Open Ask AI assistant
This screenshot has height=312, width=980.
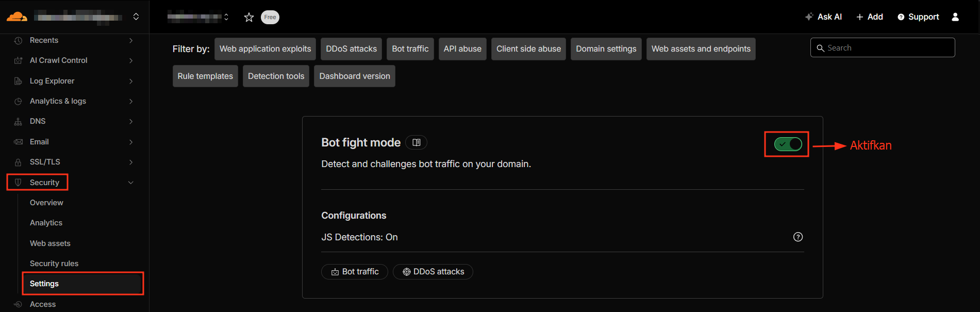[x=823, y=17]
